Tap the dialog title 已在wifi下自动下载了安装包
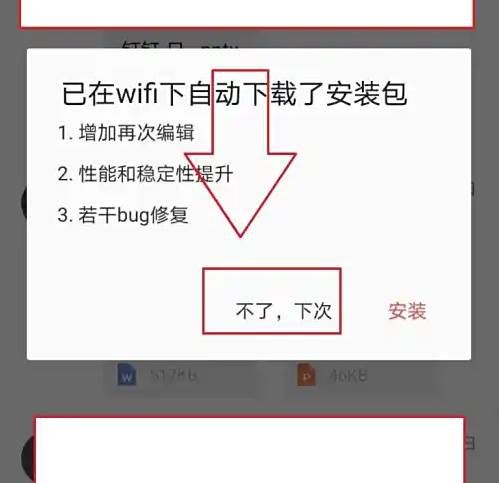Image resolution: width=499 pixels, height=483 pixels. 234,94
